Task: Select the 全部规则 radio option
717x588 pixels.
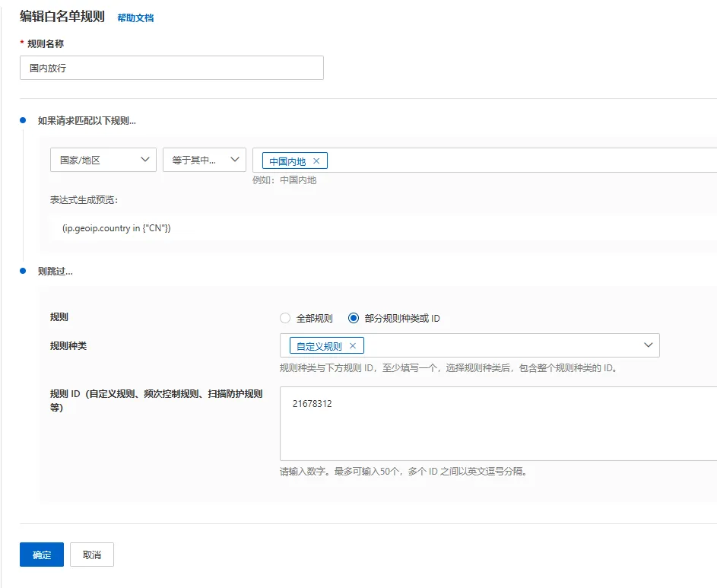Action: coord(285,319)
